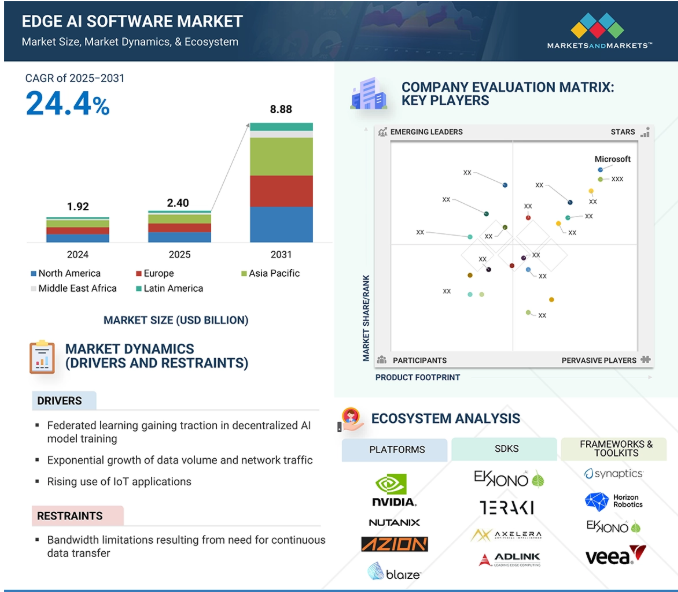Click the North America blue legend swatch
Screen dimensions: 678x592
33,274
